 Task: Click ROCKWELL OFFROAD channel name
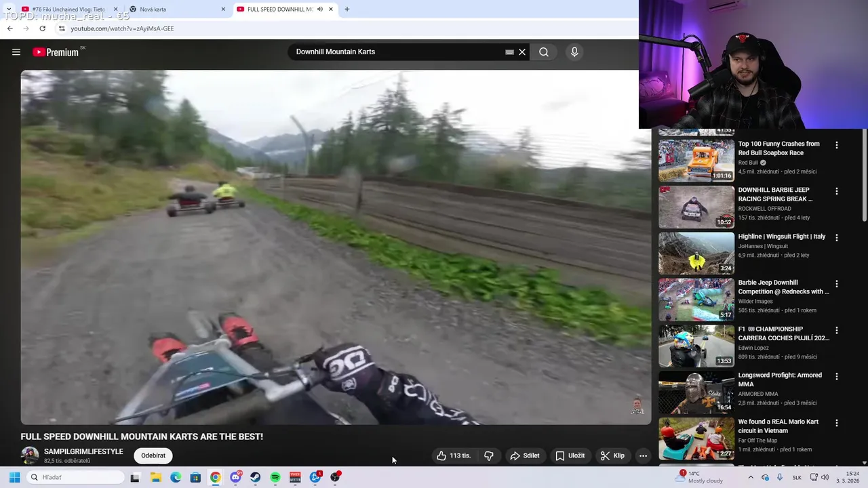765,209
